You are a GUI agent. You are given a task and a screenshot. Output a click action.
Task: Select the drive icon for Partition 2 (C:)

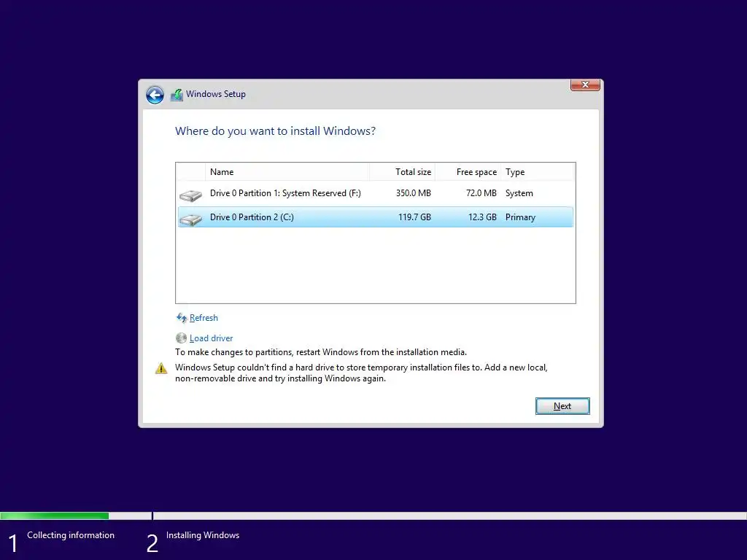pyautogui.click(x=190, y=219)
